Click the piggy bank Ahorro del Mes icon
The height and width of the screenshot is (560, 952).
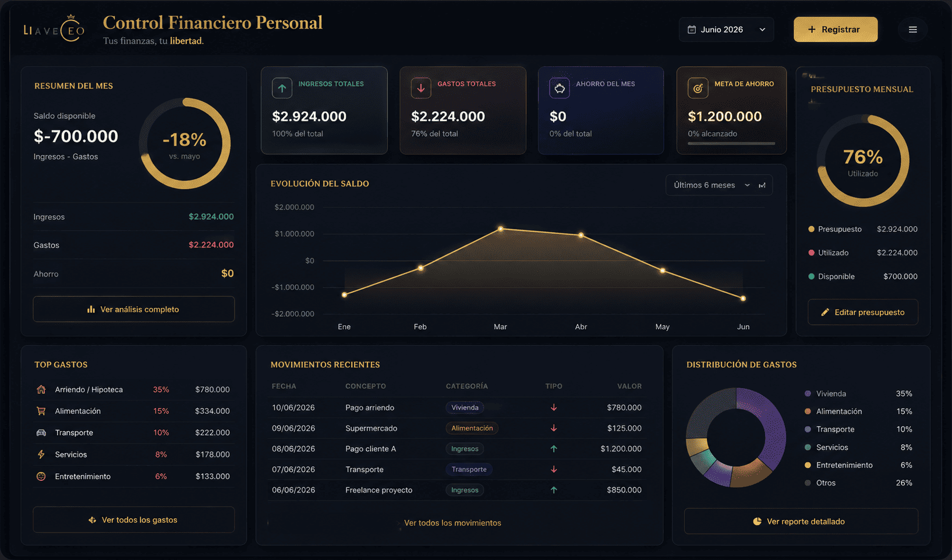point(559,88)
